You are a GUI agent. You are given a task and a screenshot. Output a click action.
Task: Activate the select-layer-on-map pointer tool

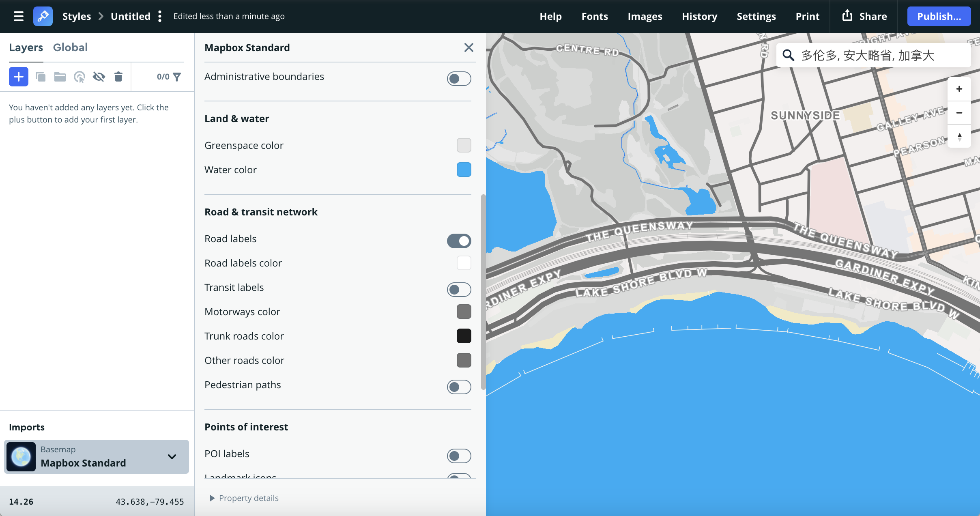pyautogui.click(x=80, y=76)
